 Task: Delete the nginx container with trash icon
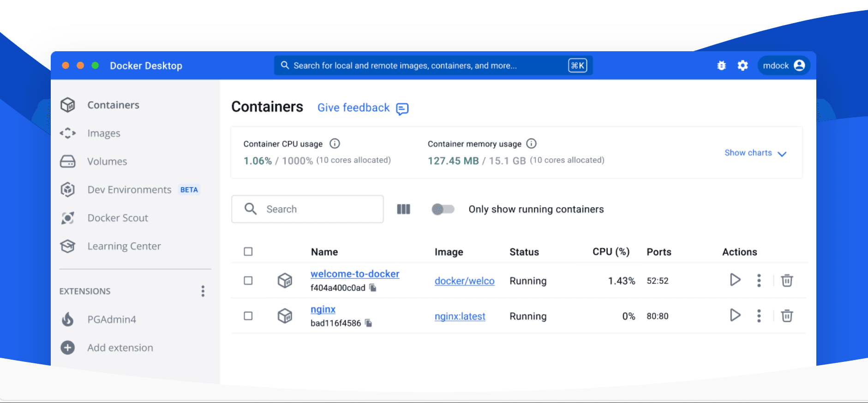[787, 316]
